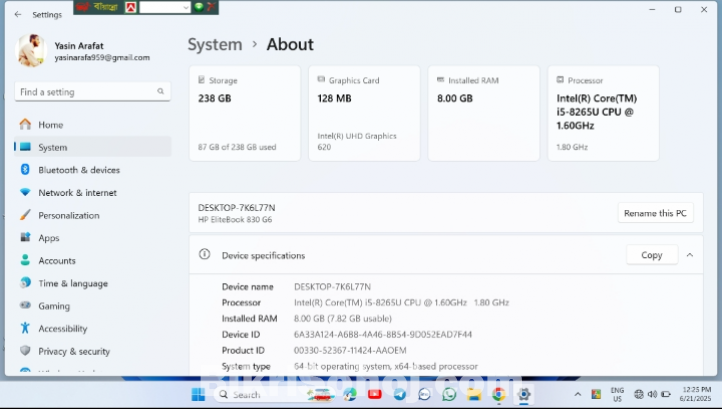Go back with the Settings back arrow
This screenshot has width=722, height=409.
(17, 14)
